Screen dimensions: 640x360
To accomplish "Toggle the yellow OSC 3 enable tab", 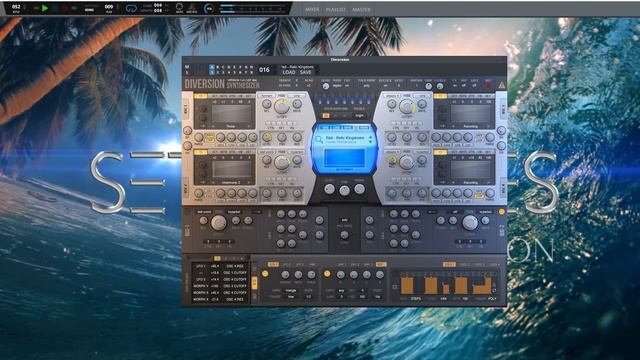I will pyautogui.click(x=440, y=96).
